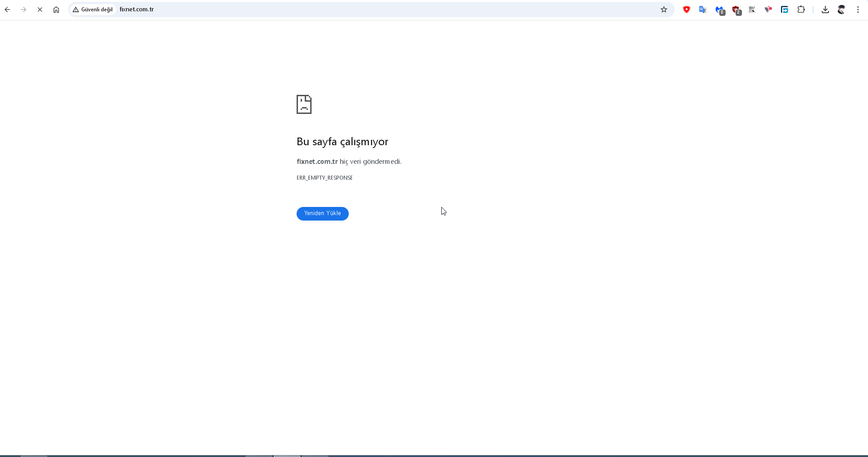
Task: Open the Google Translate extension
Action: [703, 10]
